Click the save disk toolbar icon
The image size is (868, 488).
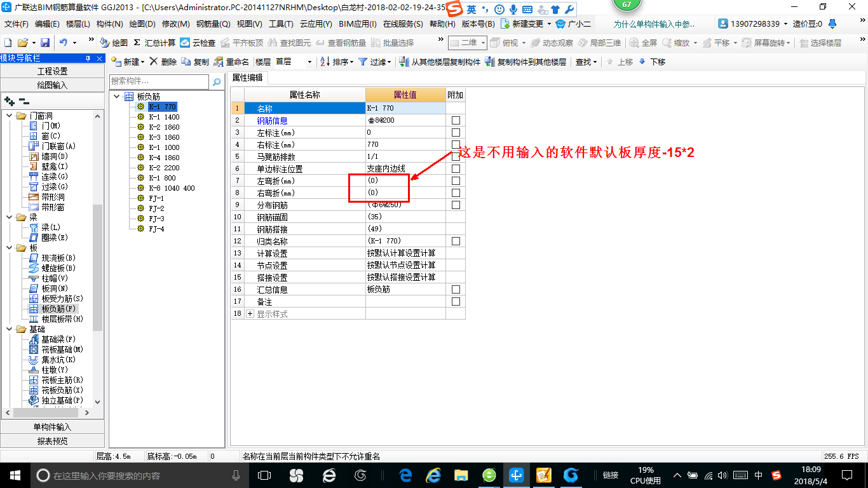pyautogui.click(x=45, y=43)
